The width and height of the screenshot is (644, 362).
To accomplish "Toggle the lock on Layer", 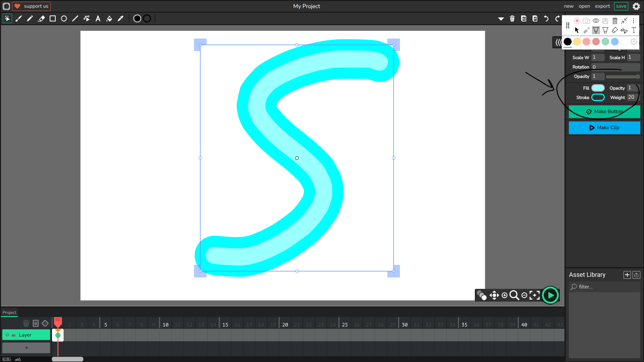I will [14, 335].
